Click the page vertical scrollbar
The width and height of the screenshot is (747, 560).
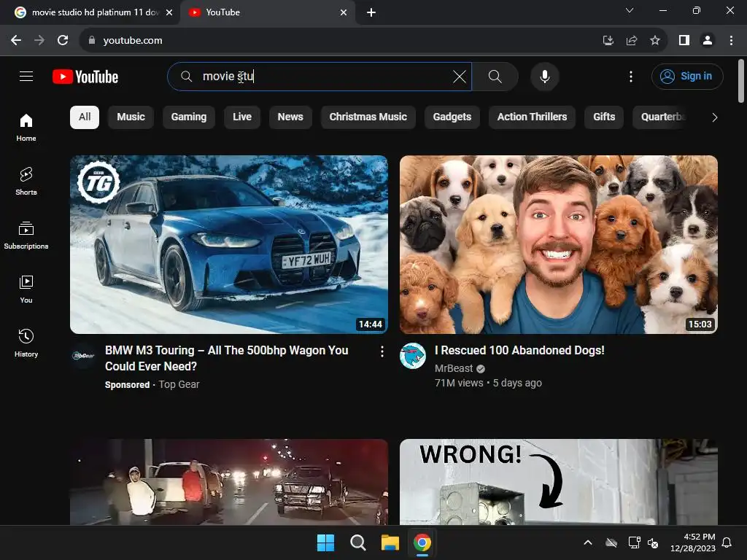(x=741, y=81)
